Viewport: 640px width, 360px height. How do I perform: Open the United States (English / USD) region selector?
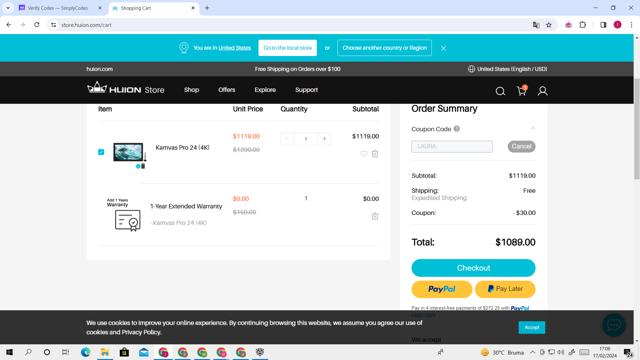tap(507, 69)
